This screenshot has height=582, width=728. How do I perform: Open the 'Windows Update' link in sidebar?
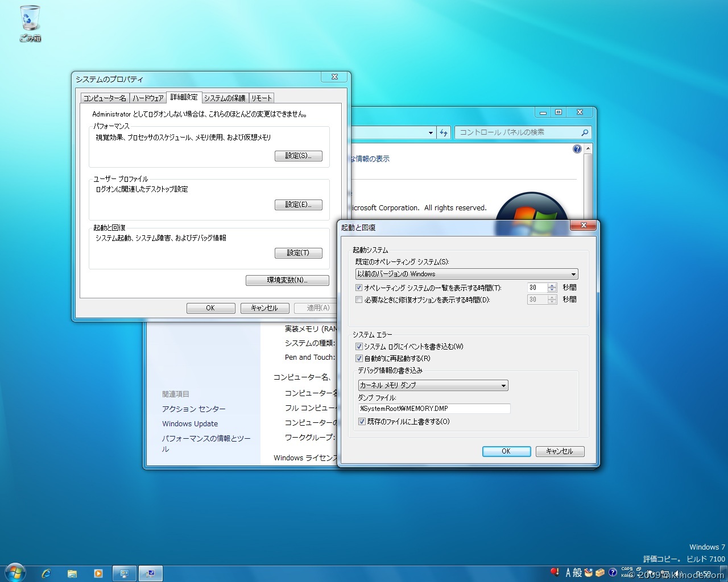pyautogui.click(x=190, y=423)
